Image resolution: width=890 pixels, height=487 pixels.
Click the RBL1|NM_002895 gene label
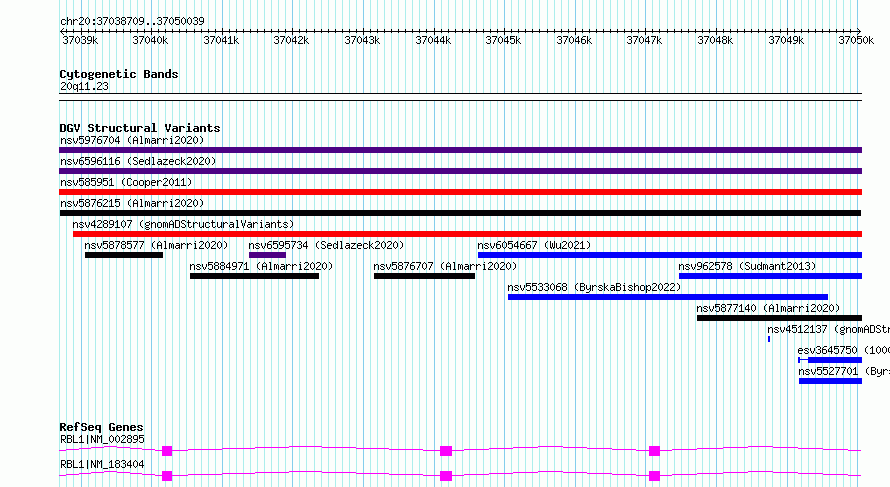coord(102,439)
